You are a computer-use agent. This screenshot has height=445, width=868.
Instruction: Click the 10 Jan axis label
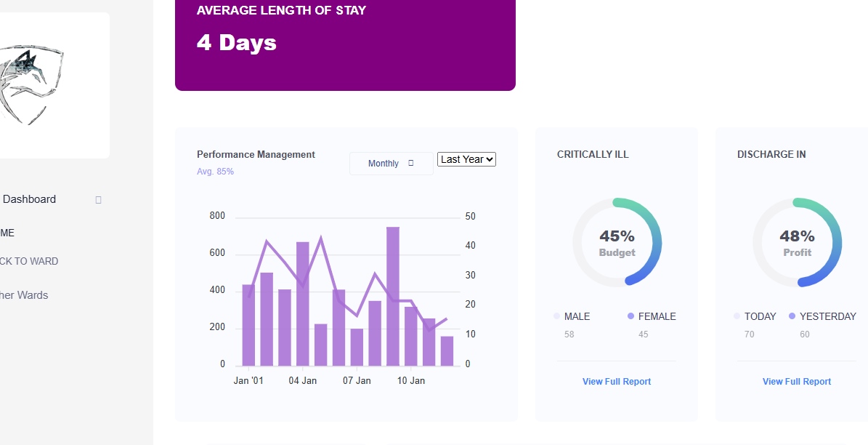(x=410, y=381)
